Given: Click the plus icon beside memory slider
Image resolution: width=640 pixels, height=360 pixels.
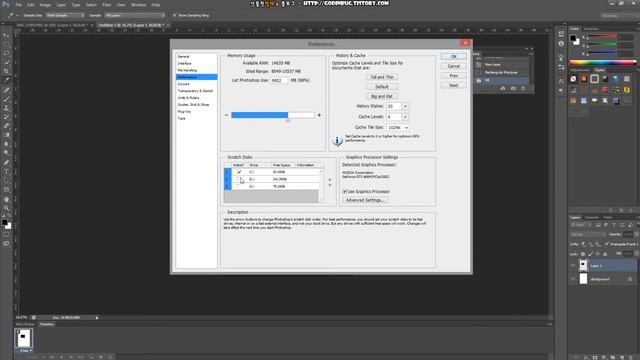Looking at the screenshot, I should click(319, 115).
